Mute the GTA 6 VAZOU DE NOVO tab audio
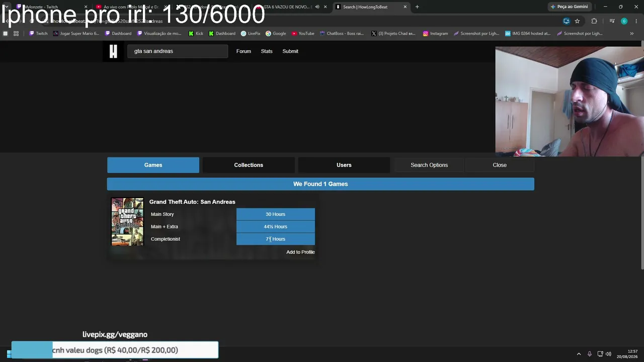Image resolution: width=644 pixels, height=362 pixels. coord(317,7)
